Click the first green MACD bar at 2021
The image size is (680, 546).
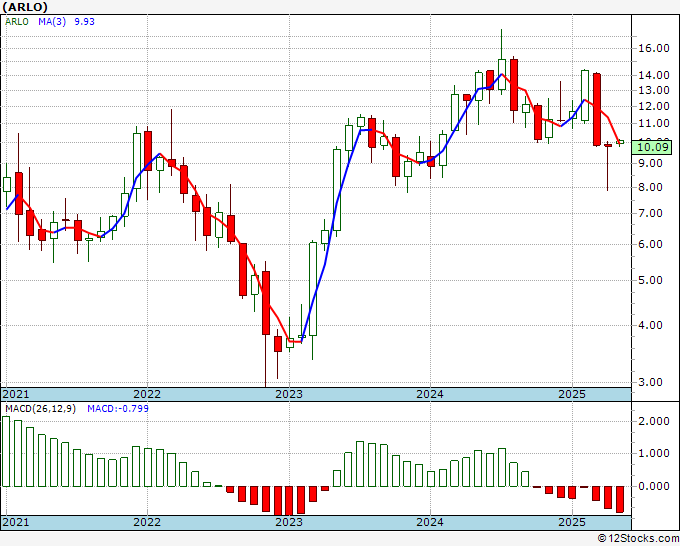[6, 451]
